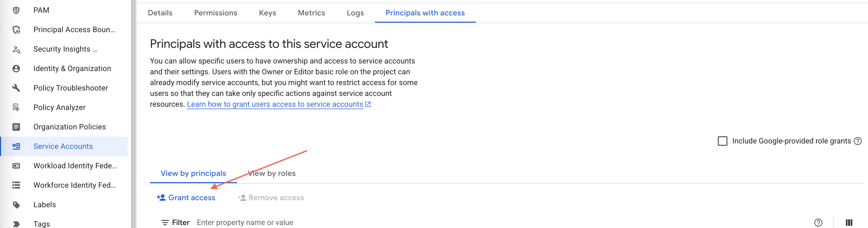Click help icon next to Google-provided role grants
This screenshot has width=868, height=228.
click(858, 141)
